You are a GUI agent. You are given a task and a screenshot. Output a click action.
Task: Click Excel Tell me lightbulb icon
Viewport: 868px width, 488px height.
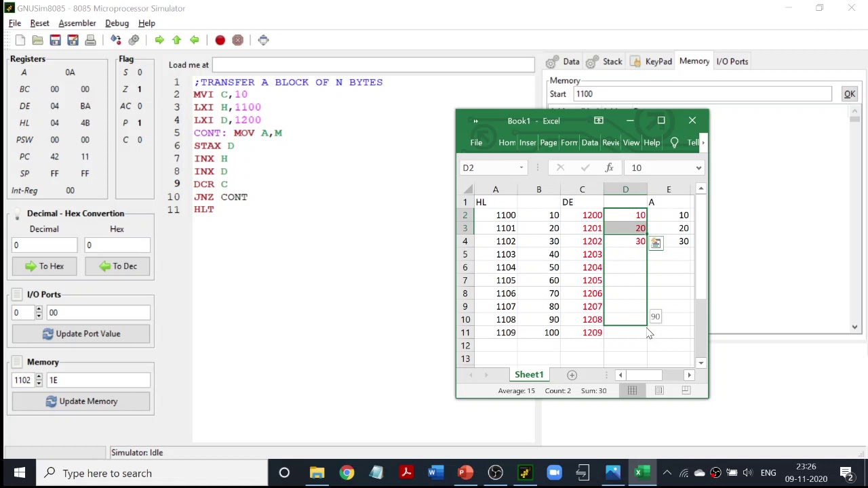pos(674,142)
